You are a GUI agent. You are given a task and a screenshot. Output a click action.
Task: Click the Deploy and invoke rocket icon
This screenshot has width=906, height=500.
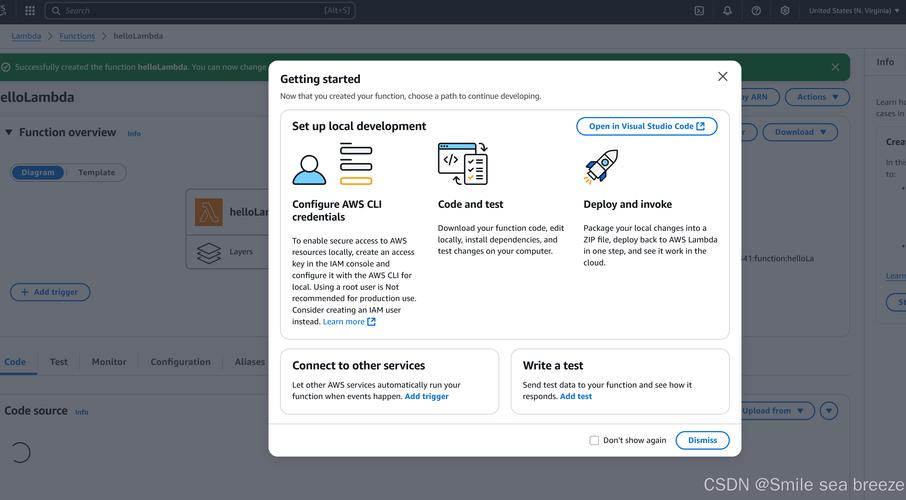601,166
